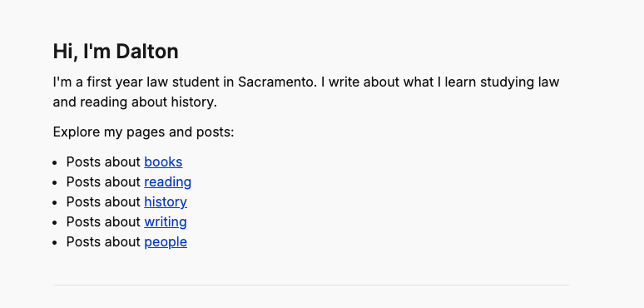Open the reading posts link
Image resolution: width=644 pixels, height=308 pixels.
pos(167,182)
